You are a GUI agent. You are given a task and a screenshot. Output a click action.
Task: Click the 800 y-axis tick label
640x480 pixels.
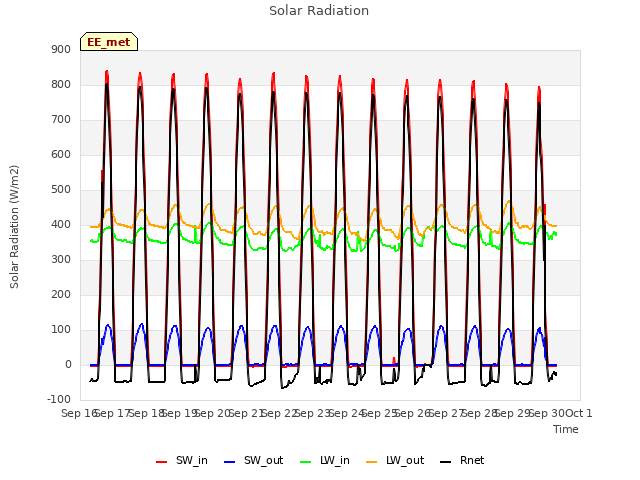coord(61,84)
